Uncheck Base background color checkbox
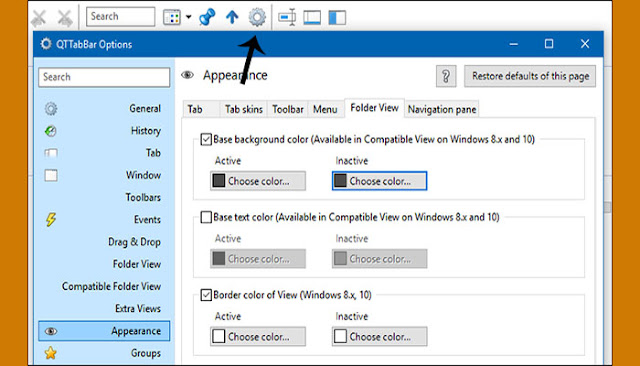 tap(206, 140)
